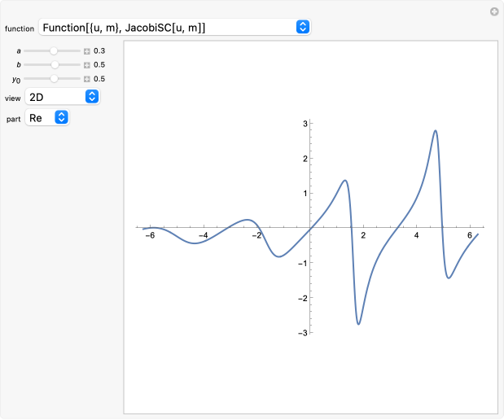Expand controls for slider a

(87, 51)
